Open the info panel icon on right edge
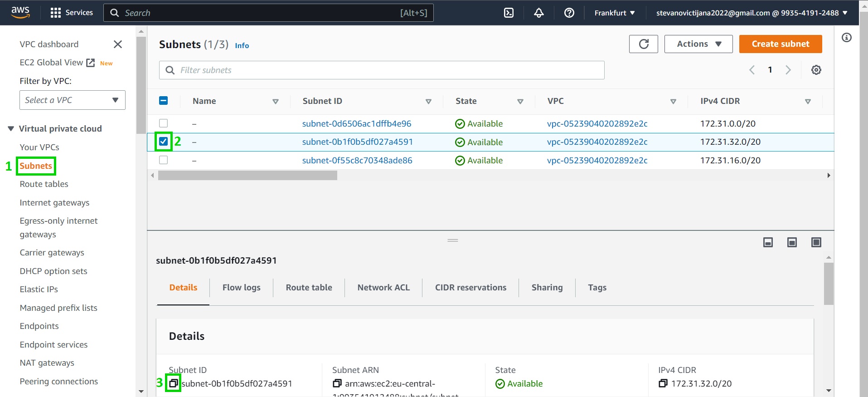Image resolution: width=868 pixels, height=397 pixels. click(x=846, y=38)
